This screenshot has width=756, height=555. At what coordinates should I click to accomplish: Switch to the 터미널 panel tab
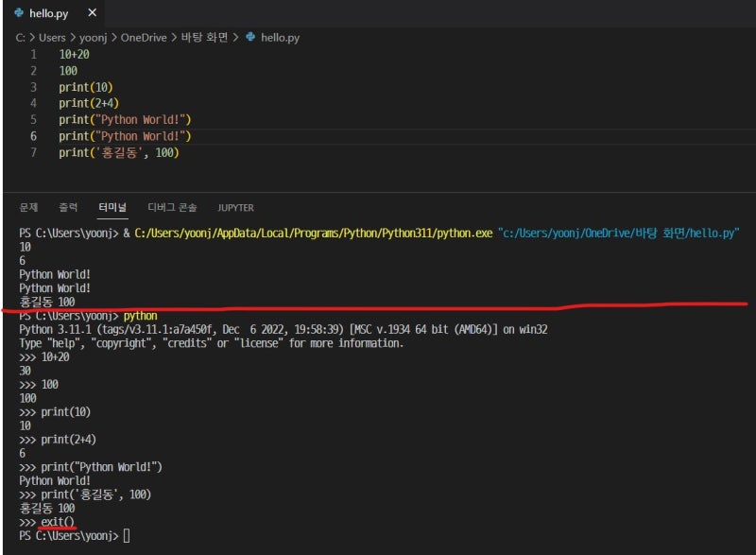tap(112, 207)
